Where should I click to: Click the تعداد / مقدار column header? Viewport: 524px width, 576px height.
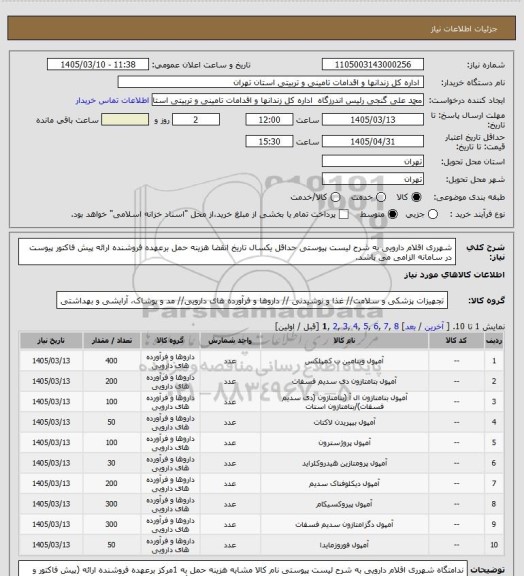pos(112,341)
